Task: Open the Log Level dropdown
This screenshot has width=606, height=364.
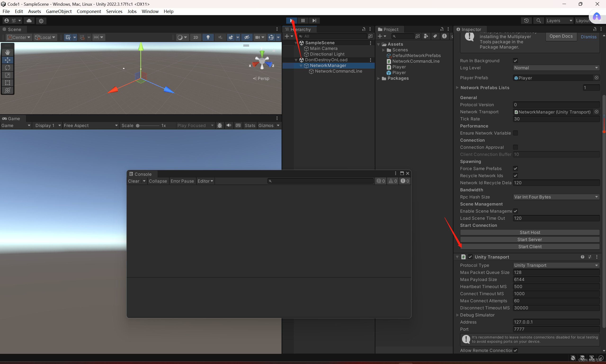Action: [556, 68]
